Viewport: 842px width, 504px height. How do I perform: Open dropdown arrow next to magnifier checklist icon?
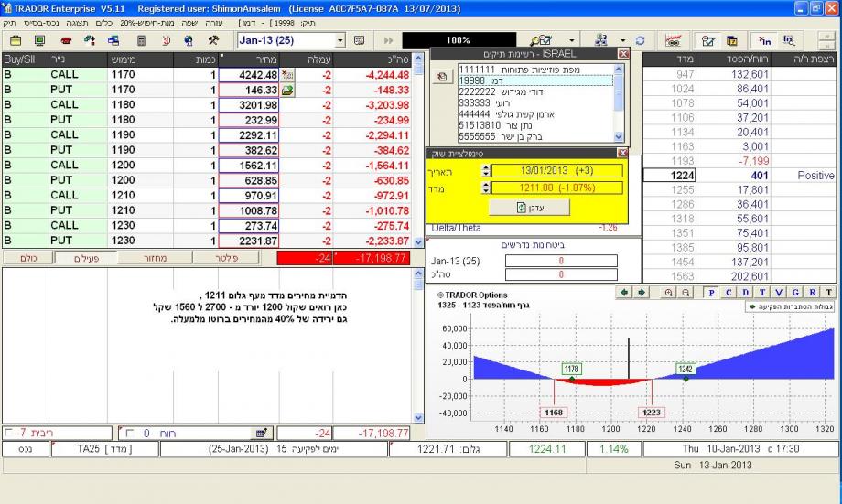tap(572, 41)
